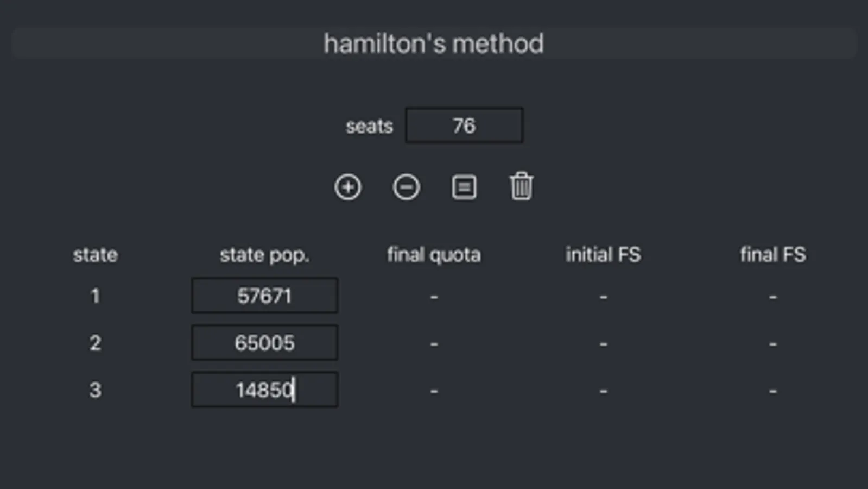This screenshot has width=868, height=489.
Task: Click final FS dash for state 3
Action: click(x=772, y=391)
